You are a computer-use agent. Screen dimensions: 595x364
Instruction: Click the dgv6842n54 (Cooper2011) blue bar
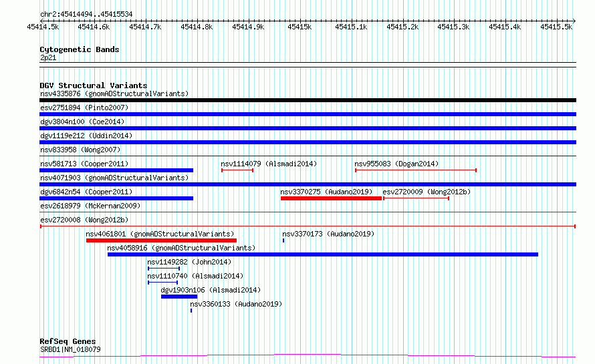116,198
